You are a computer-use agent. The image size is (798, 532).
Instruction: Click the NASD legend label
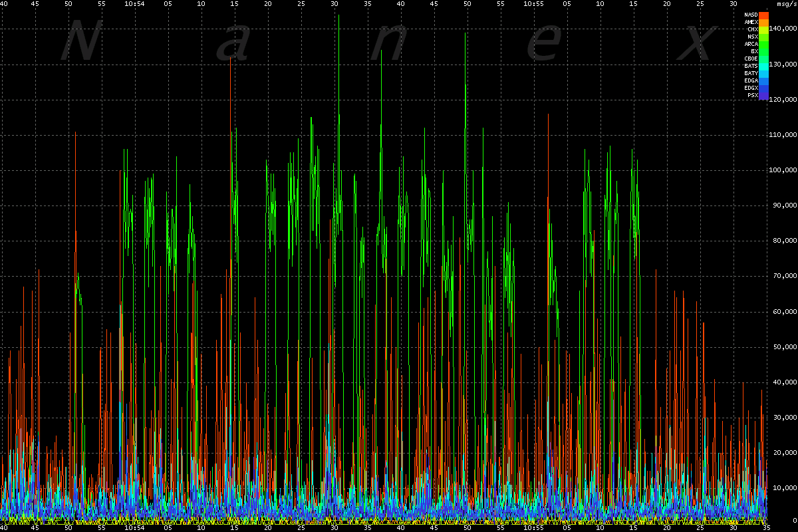point(751,14)
